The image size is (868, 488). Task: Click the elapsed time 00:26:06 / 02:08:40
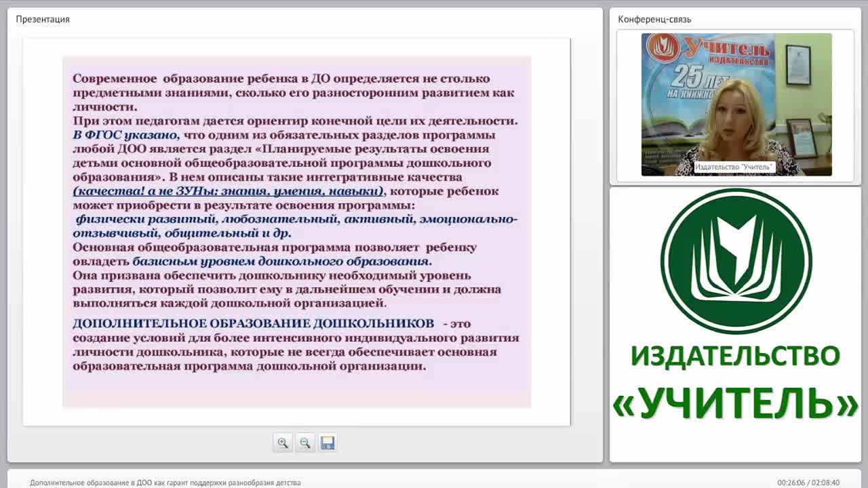pyautogui.click(x=808, y=483)
